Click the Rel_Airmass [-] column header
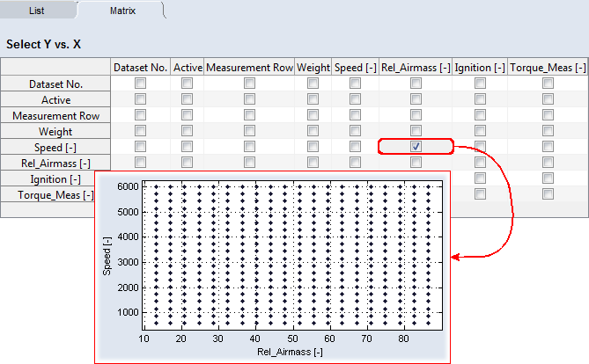The width and height of the screenshot is (589, 364). [x=416, y=68]
